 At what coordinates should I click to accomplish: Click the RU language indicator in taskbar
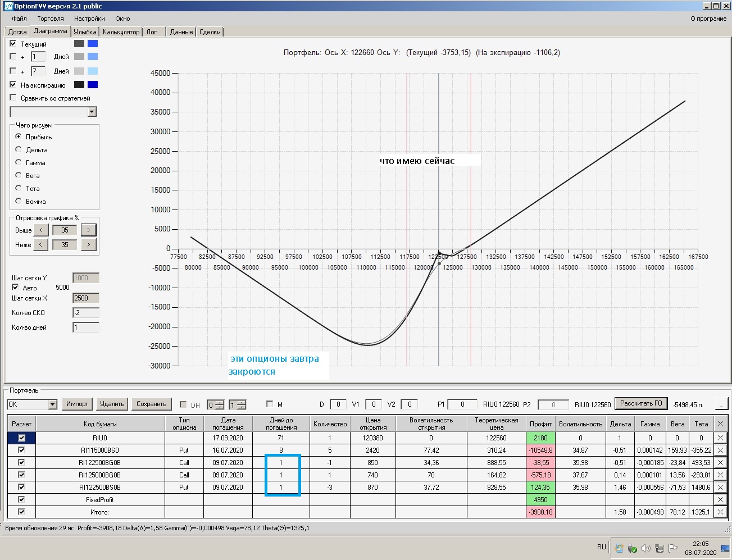coord(602,547)
